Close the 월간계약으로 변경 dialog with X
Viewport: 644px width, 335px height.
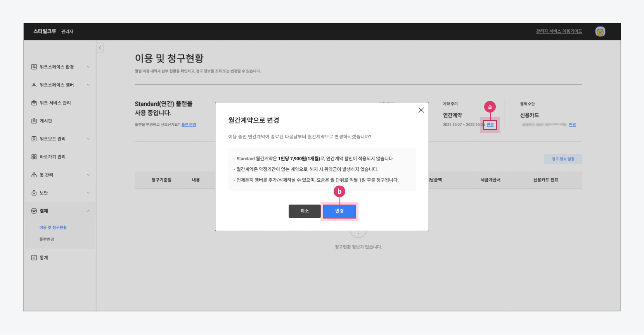[x=421, y=110]
